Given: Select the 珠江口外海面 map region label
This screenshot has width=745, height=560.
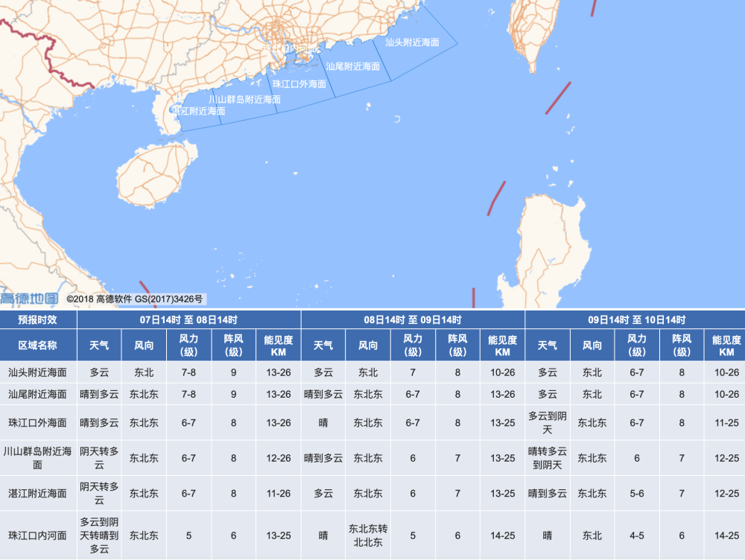Looking at the screenshot, I should 299,84.
